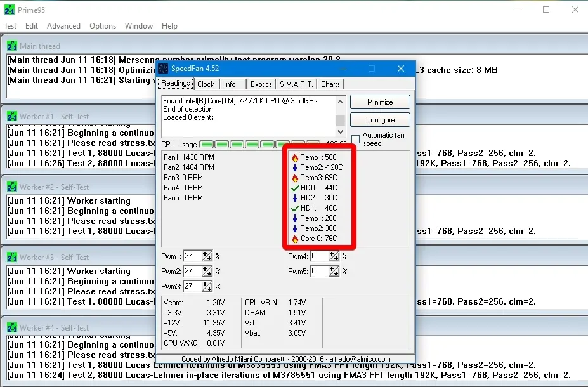Click the Pwm4 value input field
This screenshot has height=387, width=588.
[320, 256]
